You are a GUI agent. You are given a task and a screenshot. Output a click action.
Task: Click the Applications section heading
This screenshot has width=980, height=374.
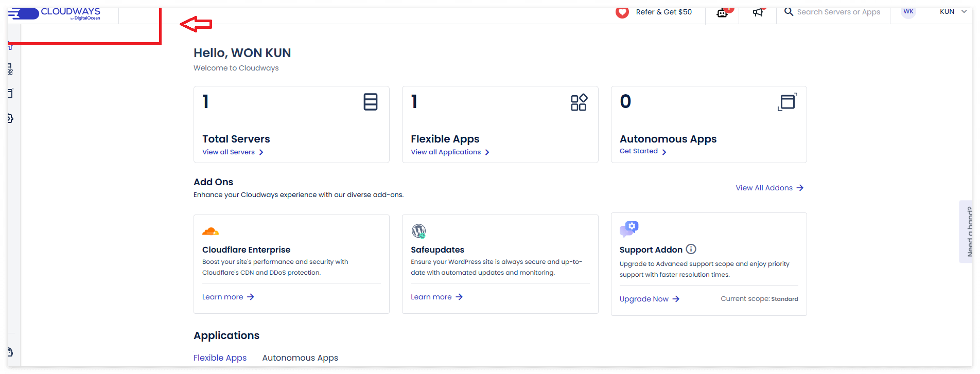coord(226,335)
